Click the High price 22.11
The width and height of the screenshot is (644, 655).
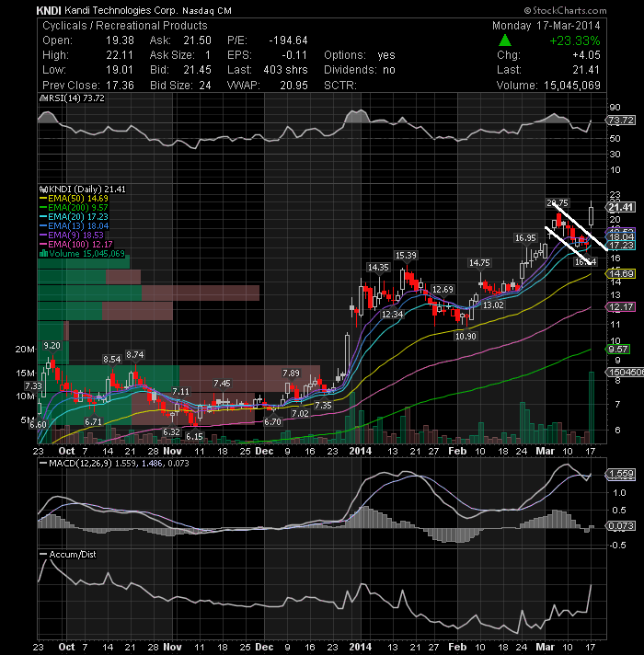[120, 55]
